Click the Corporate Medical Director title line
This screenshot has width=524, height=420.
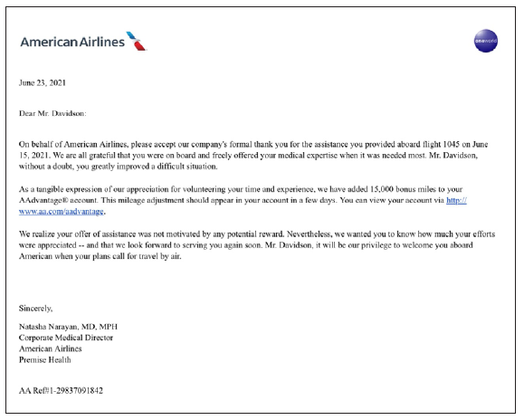66,338
